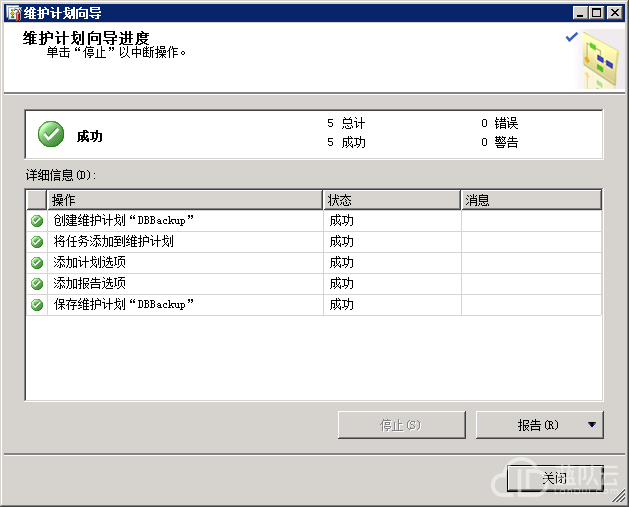Click the green check icon beside 创建维护计划 “DBBackup”
The width and height of the screenshot is (629, 507).
(x=37, y=221)
